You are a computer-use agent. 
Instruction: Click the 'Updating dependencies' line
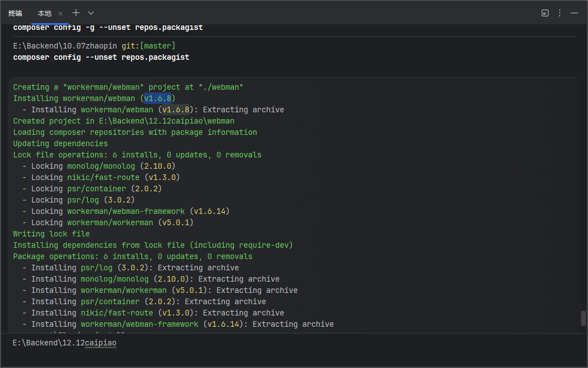click(x=60, y=143)
